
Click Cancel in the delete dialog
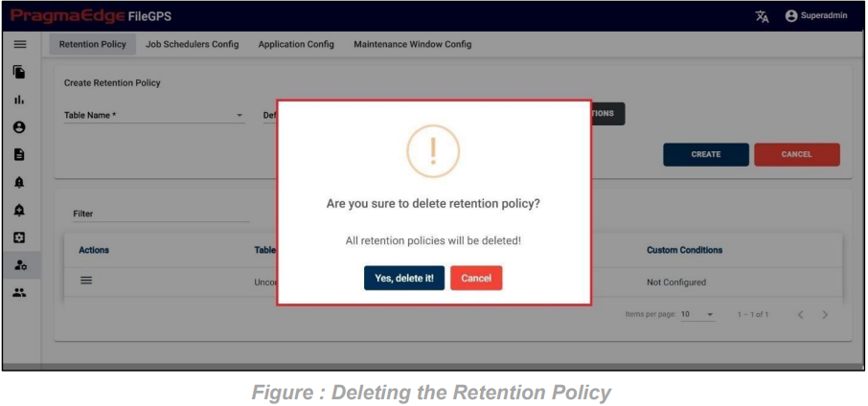click(476, 279)
